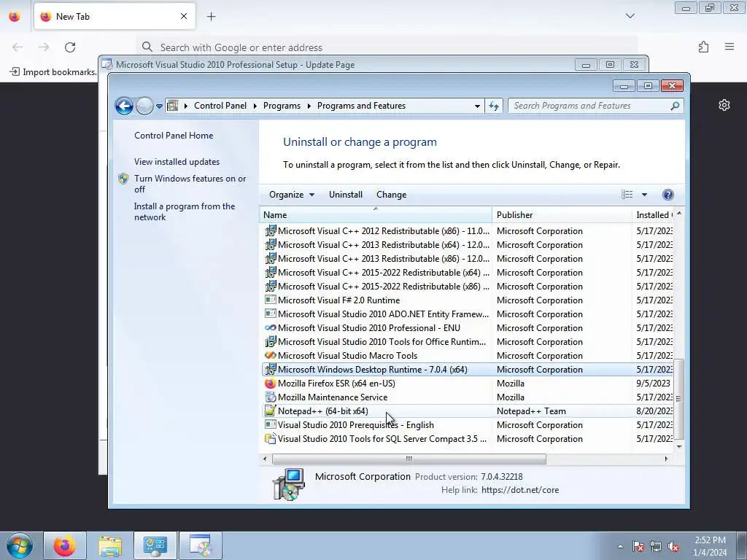This screenshot has width=747, height=560.
Task: Close the New Tab in Firefox
Action: (183, 16)
